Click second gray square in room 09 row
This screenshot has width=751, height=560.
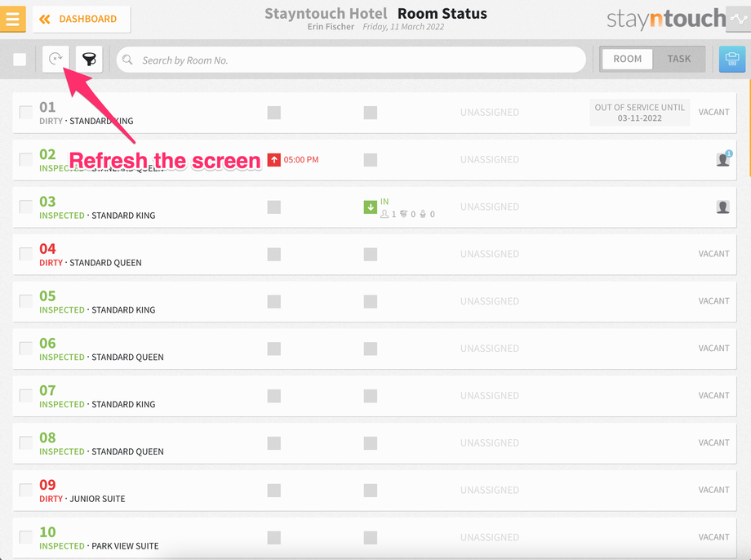371,490
